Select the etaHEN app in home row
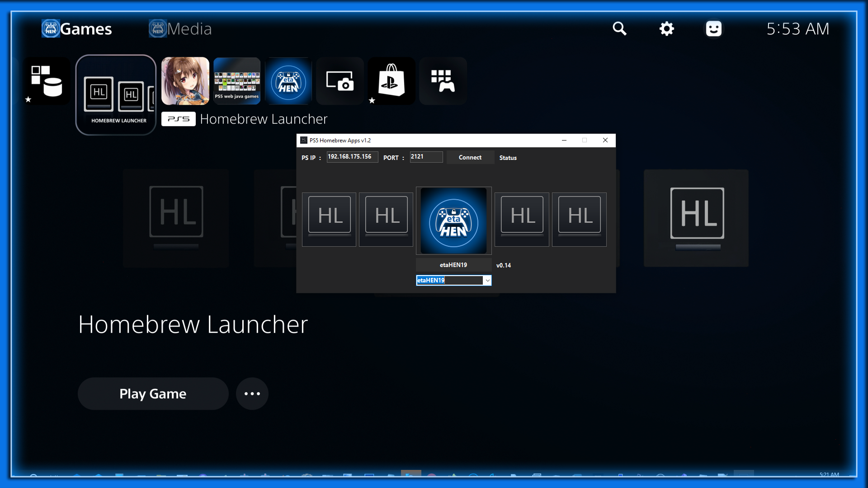Image resolution: width=868 pixels, height=488 pixels. coord(288,81)
